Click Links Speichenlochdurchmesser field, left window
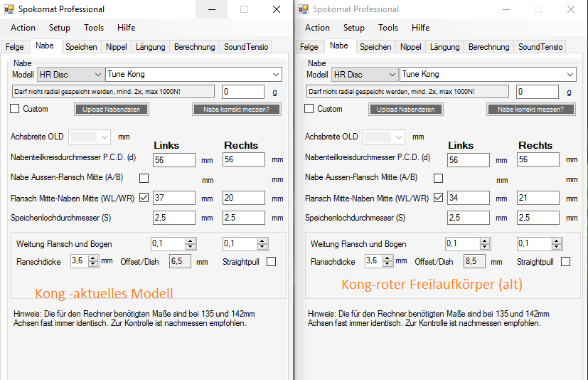Image resolution: width=588 pixels, height=380 pixels. tap(174, 218)
